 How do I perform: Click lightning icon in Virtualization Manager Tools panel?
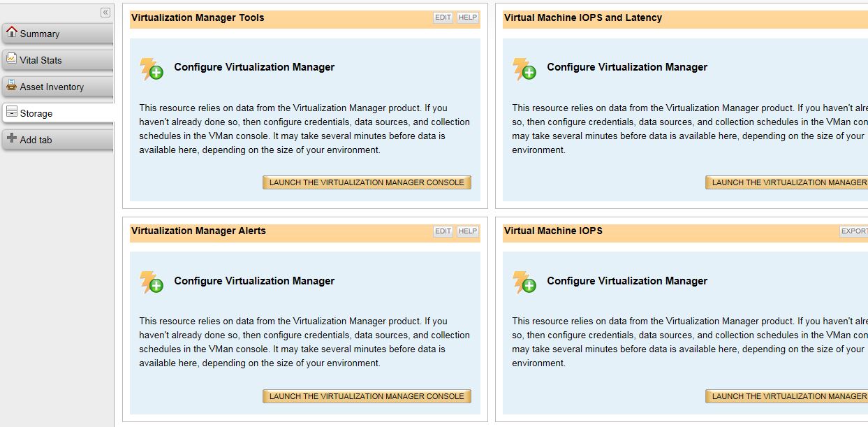(152, 68)
